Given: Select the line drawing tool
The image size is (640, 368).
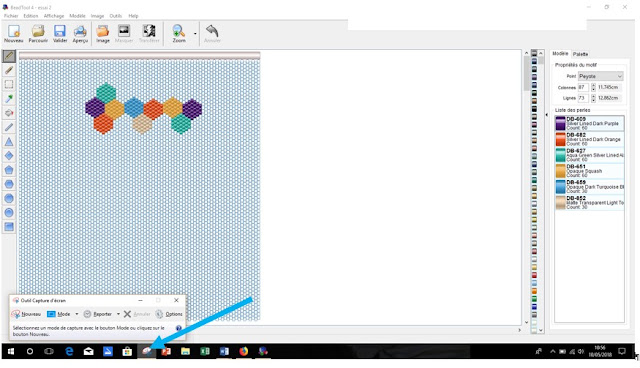Looking at the screenshot, I should [9, 127].
